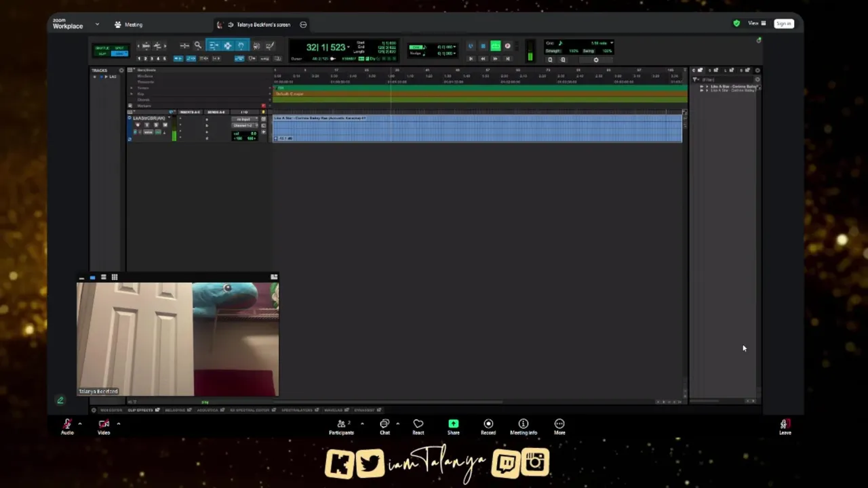Open Zoom More options
Screen dimensions: 868x488
point(559,427)
